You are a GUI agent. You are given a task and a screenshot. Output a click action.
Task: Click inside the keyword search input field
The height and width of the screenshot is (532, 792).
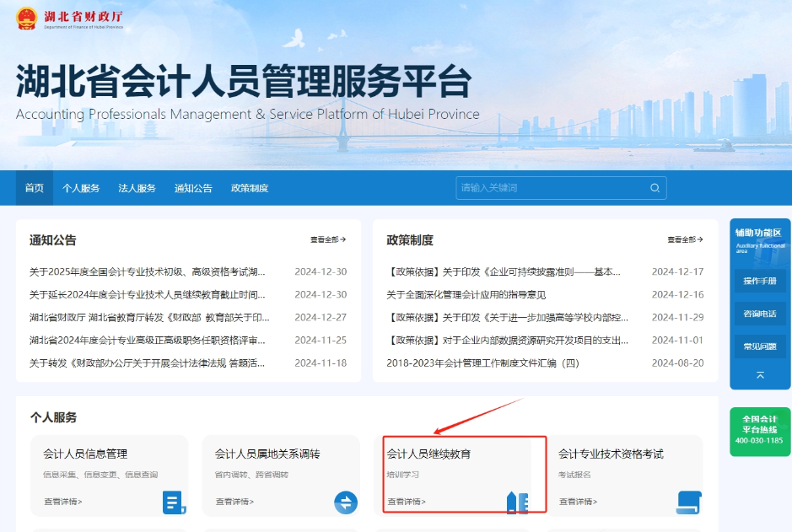[548, 188]
